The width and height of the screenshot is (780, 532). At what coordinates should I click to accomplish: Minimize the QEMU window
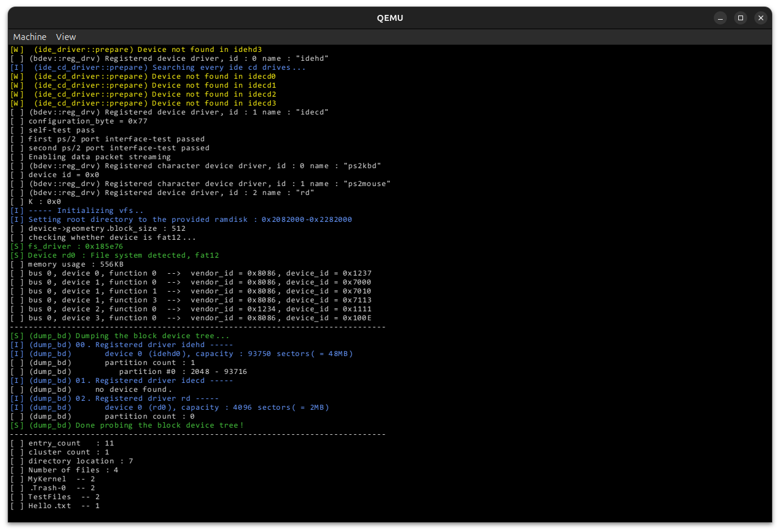point(720,18)
